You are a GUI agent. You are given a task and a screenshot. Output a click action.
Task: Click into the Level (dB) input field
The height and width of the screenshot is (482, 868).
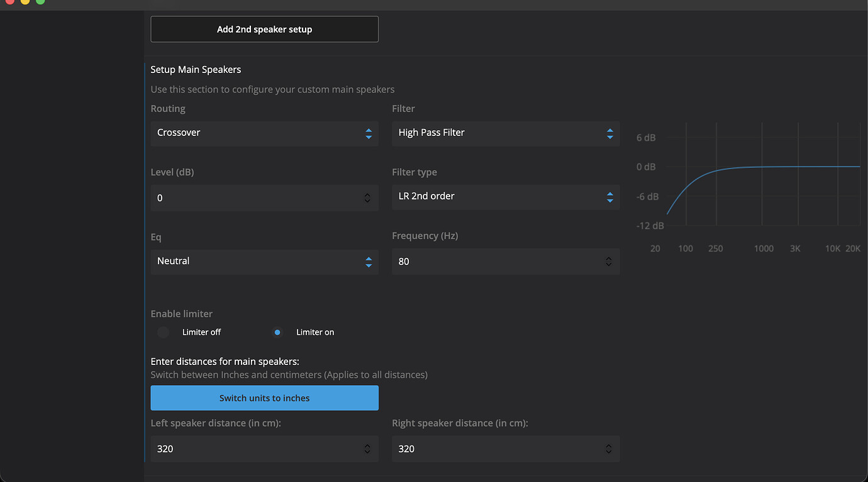pos(252,198)
